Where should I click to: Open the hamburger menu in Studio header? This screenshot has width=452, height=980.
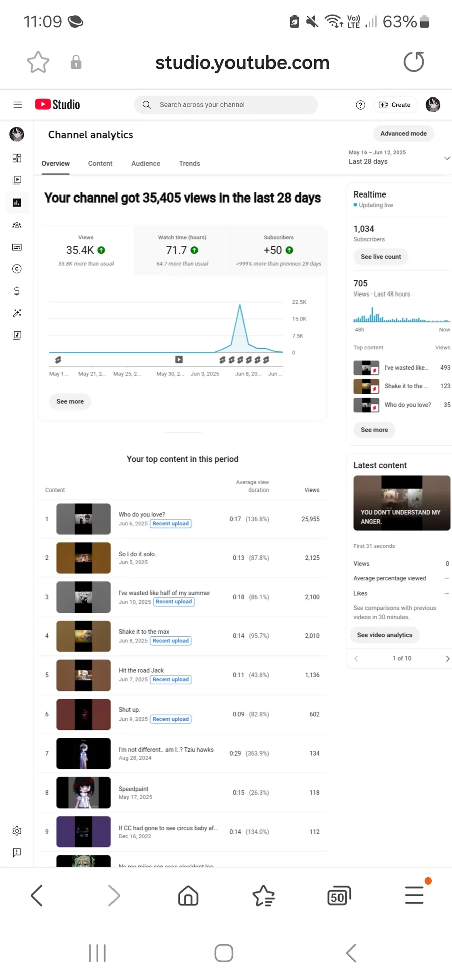[x=18, y=105]
